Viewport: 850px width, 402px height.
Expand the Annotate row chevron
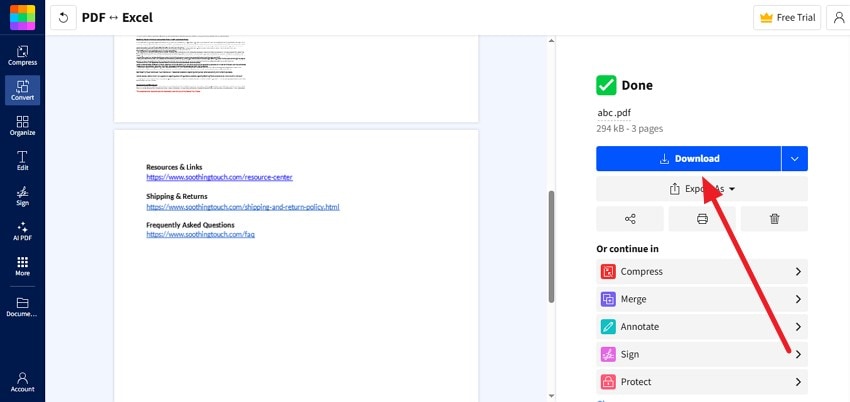point(798,327)
